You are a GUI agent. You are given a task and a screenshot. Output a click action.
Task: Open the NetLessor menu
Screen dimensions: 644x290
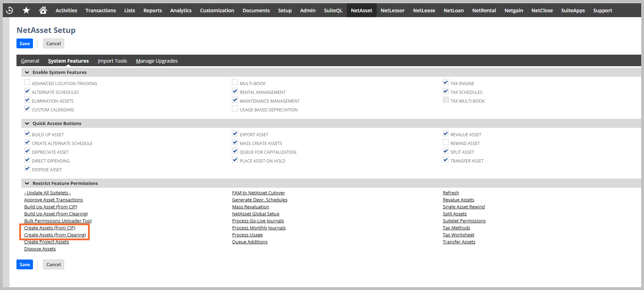(392, 11)
